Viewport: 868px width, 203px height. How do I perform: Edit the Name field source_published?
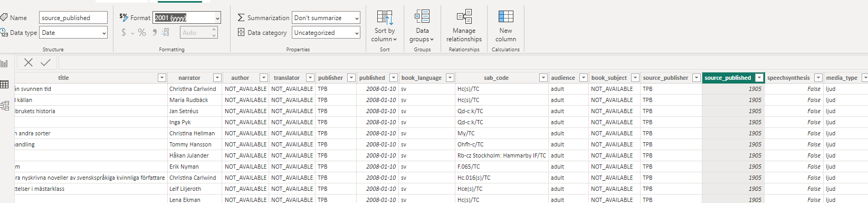[73, 18]
